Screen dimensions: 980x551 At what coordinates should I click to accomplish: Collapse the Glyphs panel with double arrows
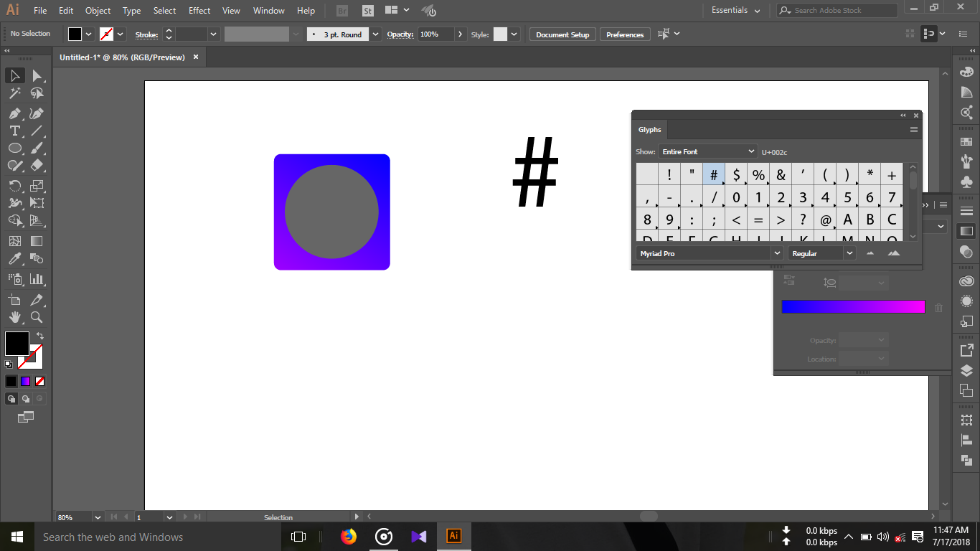pos(903,115)
